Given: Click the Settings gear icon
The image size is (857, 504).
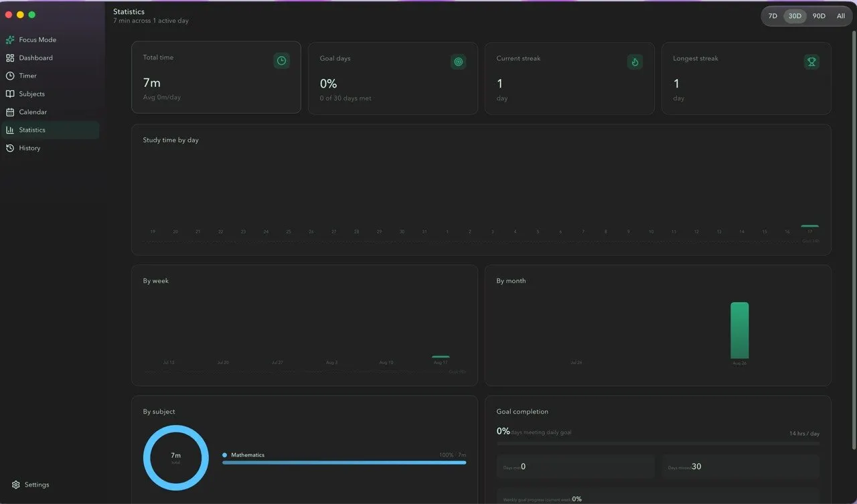Looking at the screenshot, I should click(x=16, y=485).
